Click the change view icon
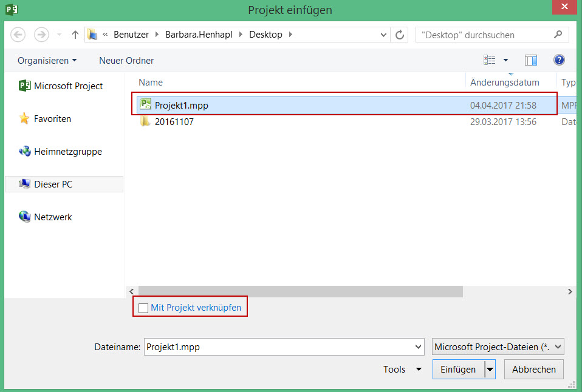 pos(489,59)
